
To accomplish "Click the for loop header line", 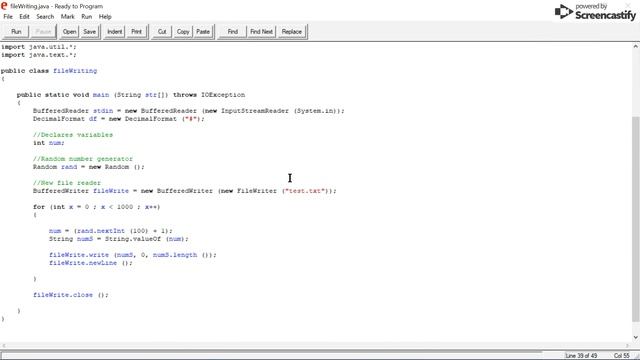I will (97, 207).
